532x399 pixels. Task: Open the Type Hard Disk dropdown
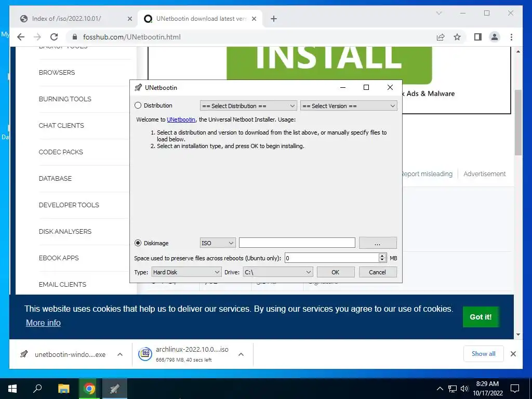186,272
